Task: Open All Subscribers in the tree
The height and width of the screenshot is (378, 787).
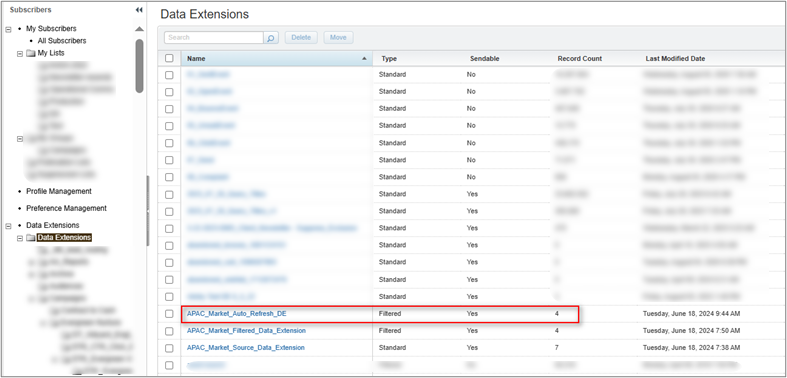Action: pyautogui.click(x=62, y=41)
